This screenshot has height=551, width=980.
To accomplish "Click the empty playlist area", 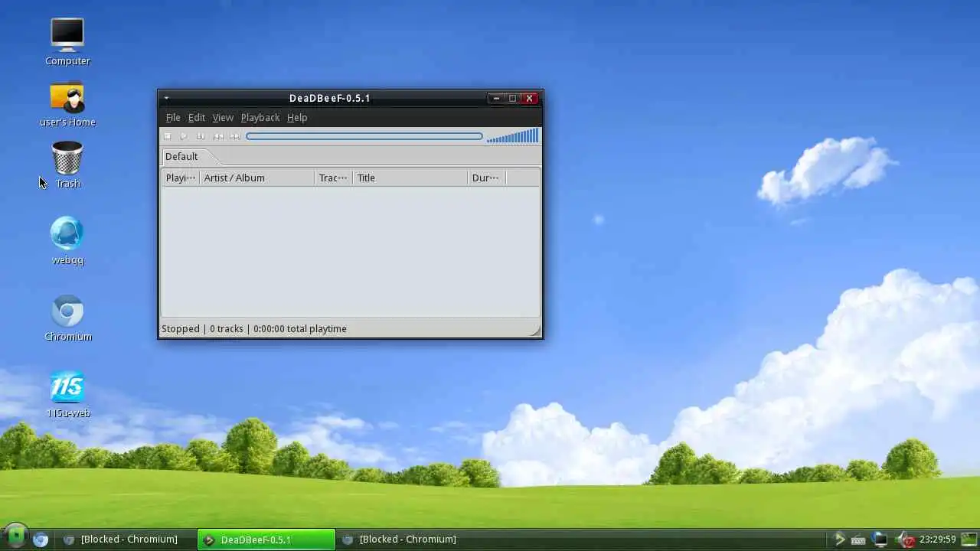I will [x=351, y=251].
